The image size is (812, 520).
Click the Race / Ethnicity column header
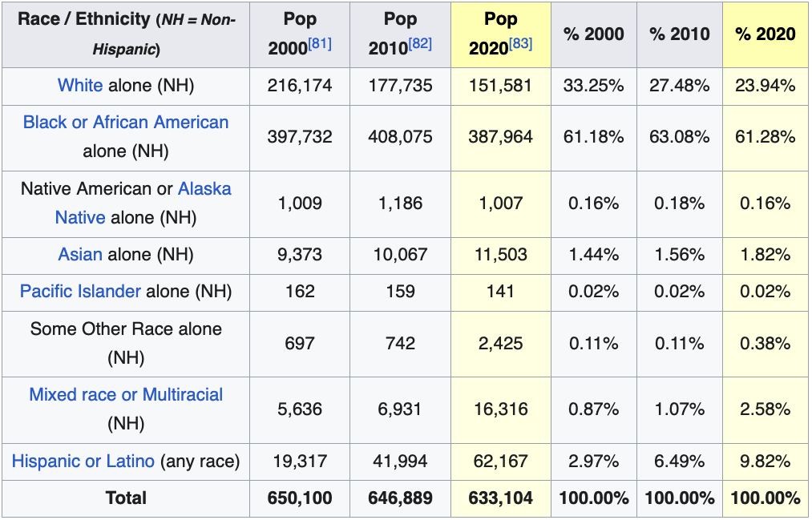126,34
